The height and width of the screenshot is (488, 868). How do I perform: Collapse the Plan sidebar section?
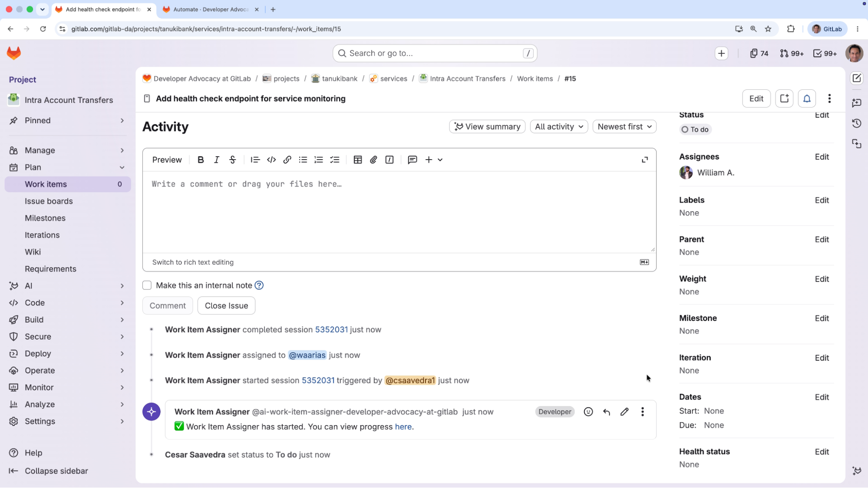click(68, 167)
